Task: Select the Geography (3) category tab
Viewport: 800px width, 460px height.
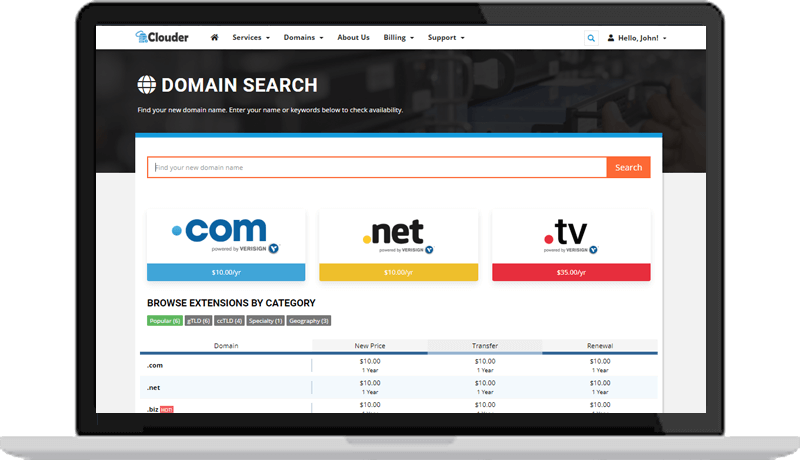Action: (309, 321)
